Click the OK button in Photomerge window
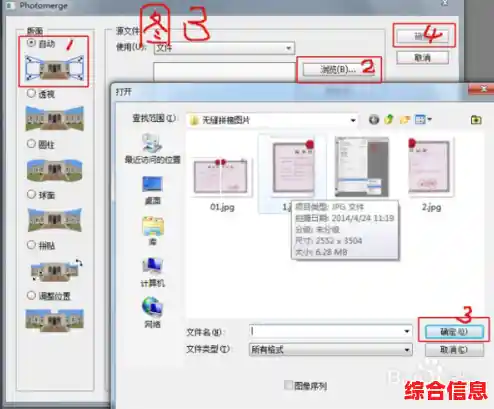The image size is (494, 409). click(x=422, y=36)
